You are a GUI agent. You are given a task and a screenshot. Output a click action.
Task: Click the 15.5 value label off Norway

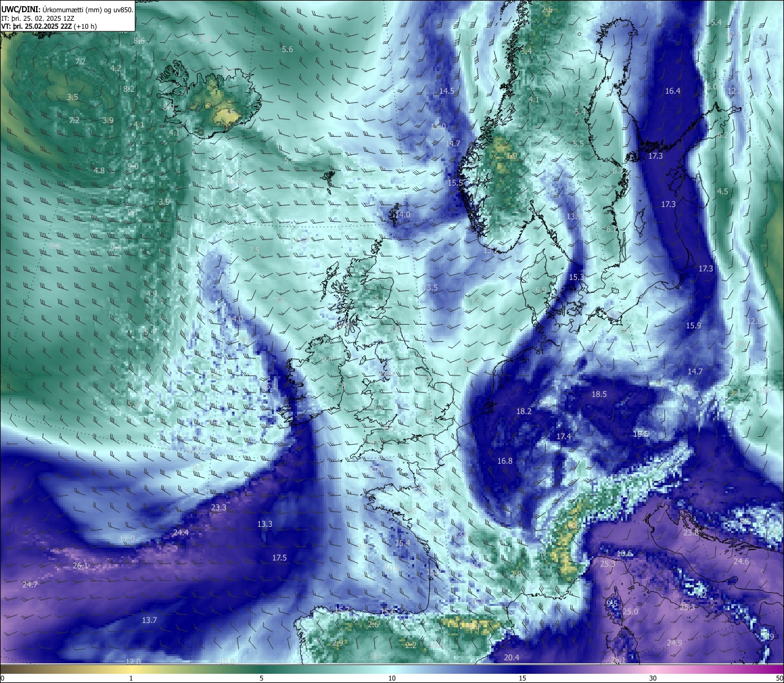455,183
